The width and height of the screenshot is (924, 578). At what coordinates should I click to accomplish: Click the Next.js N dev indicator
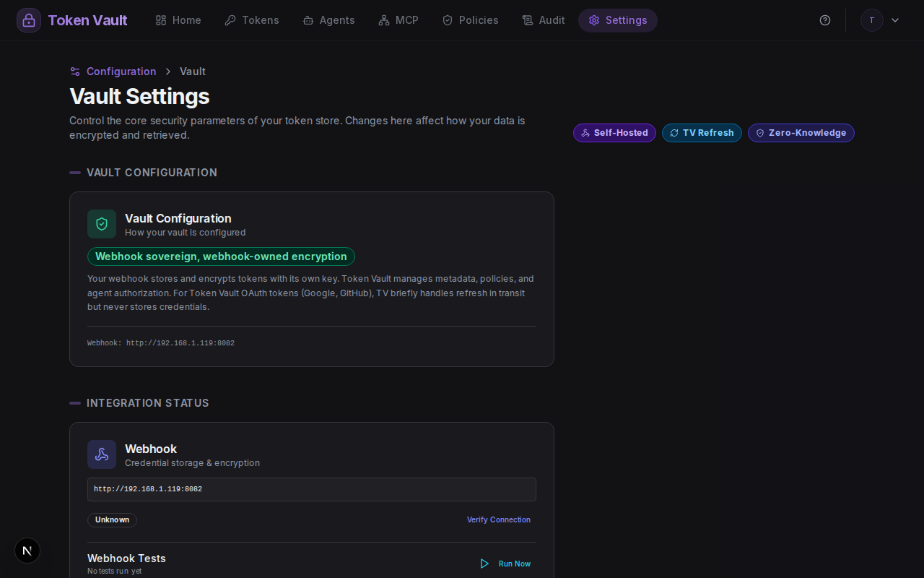pyautogui.click(x=27, y=551)
